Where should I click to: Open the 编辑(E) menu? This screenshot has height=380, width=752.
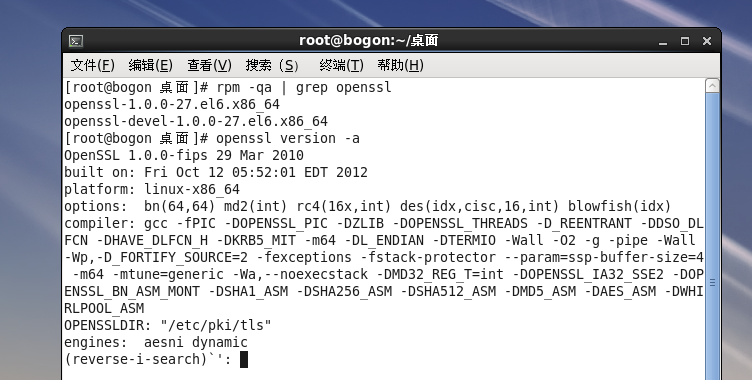click(x=151, y=65)
